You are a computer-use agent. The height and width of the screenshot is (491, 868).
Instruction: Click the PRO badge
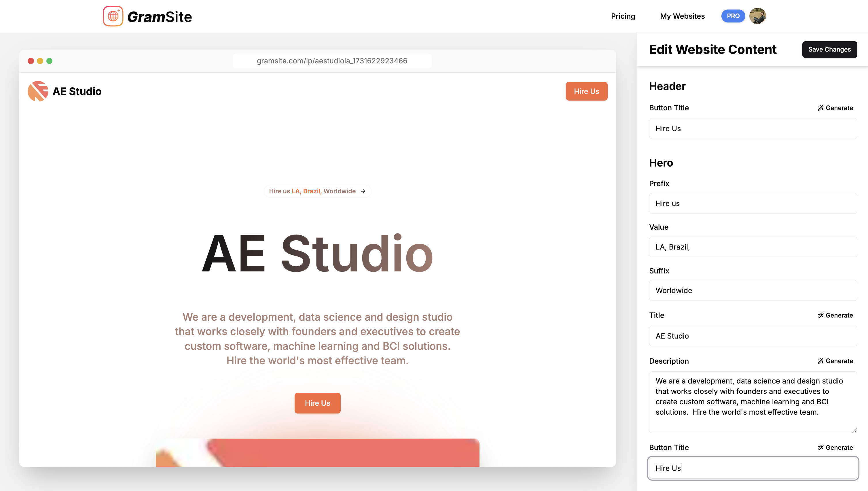(733, 16)
